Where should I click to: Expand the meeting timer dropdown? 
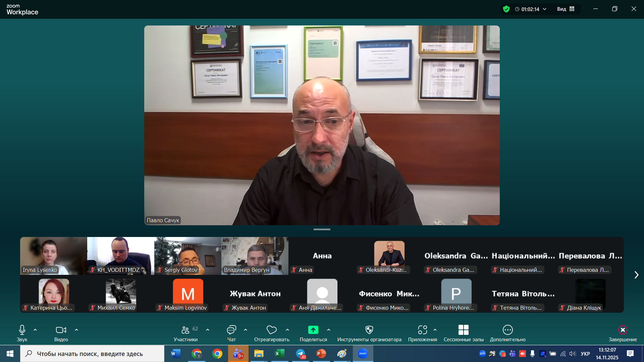pos(544,9)
